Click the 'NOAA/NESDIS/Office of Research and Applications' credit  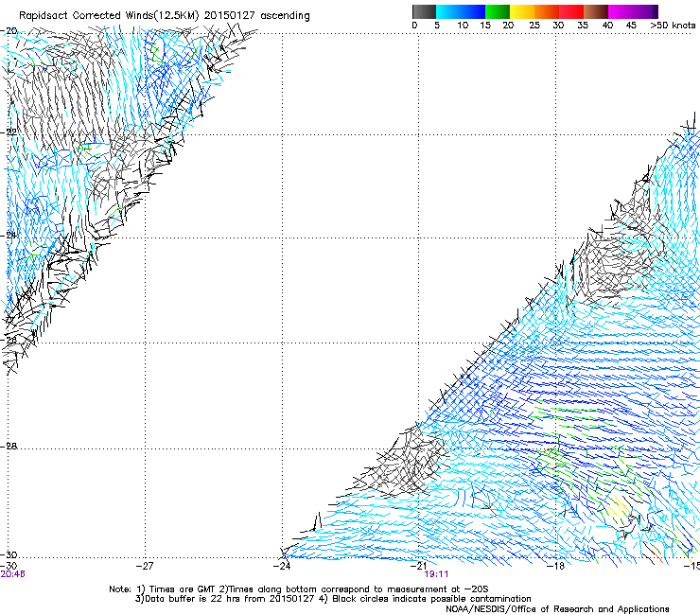pyautogui.click(x=557, y=609)
